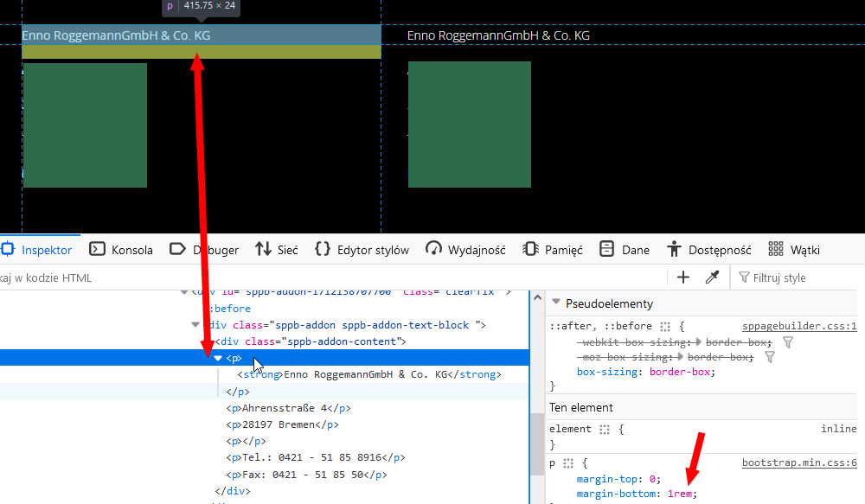The height and width of the screenshot is (504, 865).
Task: Open the bootstrap.min.css:6 source link
Action: point(798,463)
